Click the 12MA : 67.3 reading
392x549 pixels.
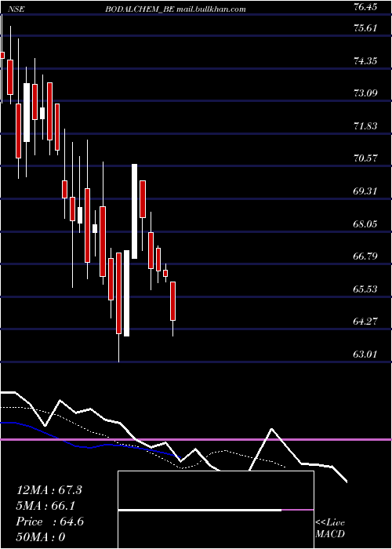pyautogui.click(x=49, y=490)
